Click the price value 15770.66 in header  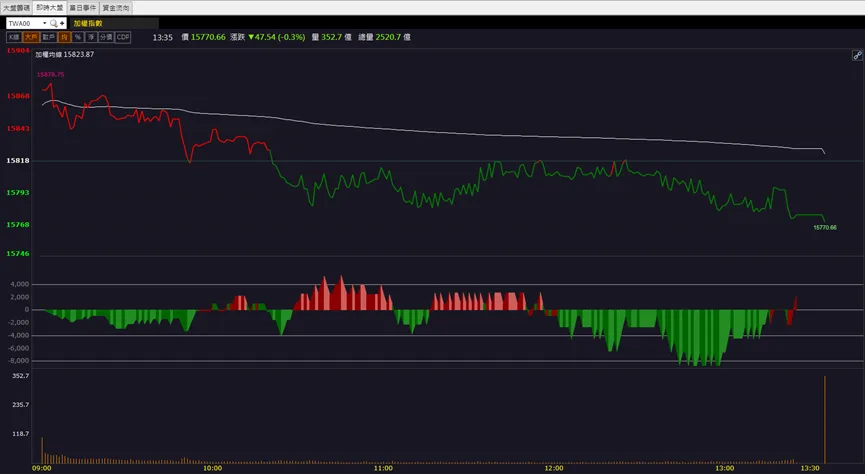pos(208,37)
